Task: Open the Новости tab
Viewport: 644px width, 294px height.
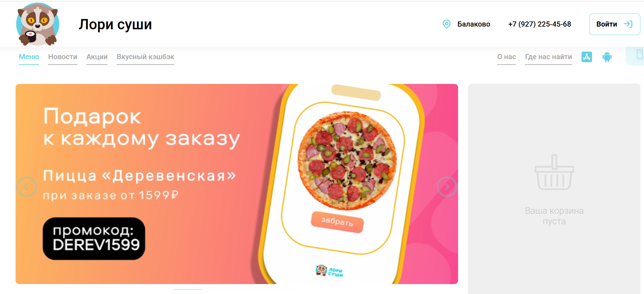Action: coord(63,57)
